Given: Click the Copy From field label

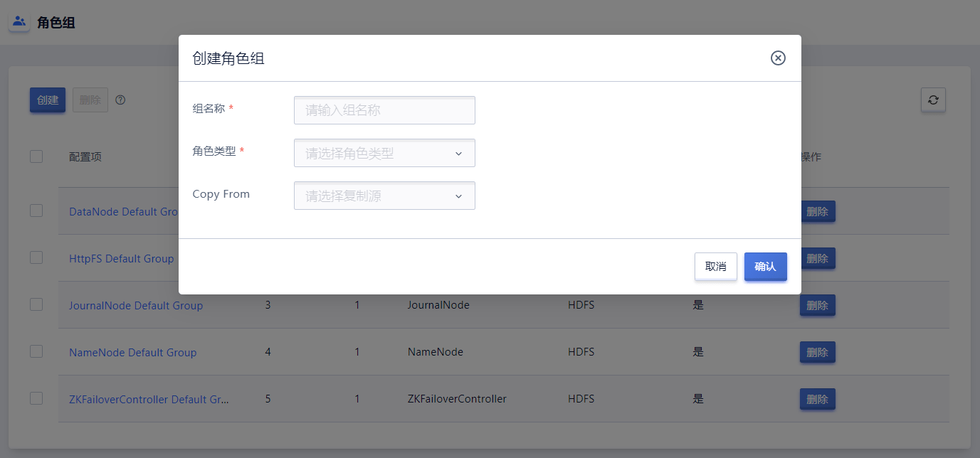Looking at the screenshot, I should [221, 194].
